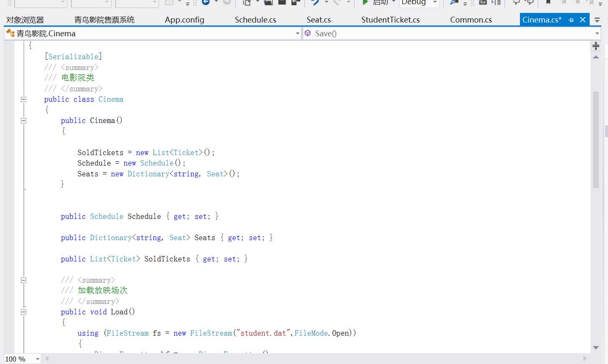Click the 加载放映场次 comment text
The image size is (608, 364).
click(x=103, y=290)
